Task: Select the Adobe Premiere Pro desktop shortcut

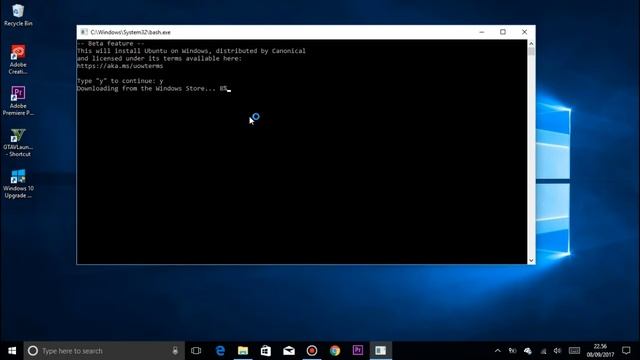Action: pyautogui.click(x=18, y=101)
